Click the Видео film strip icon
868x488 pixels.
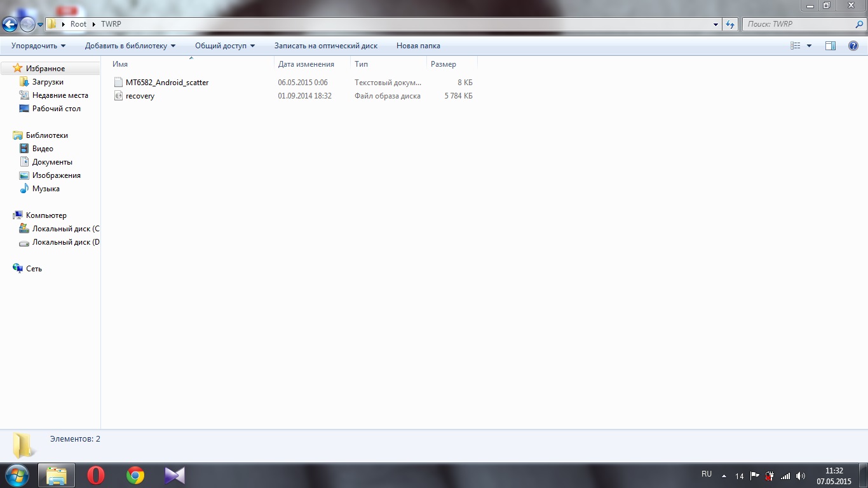tap(24, 149)
